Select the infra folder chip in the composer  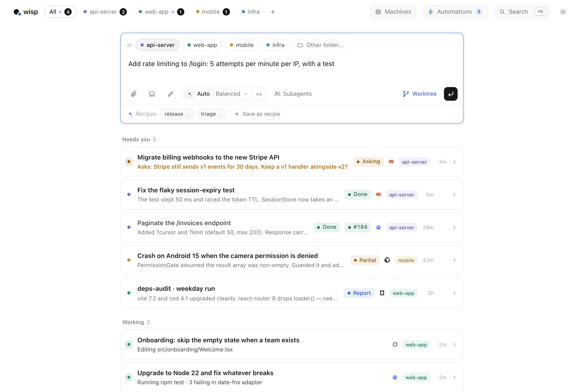point(275,45)
